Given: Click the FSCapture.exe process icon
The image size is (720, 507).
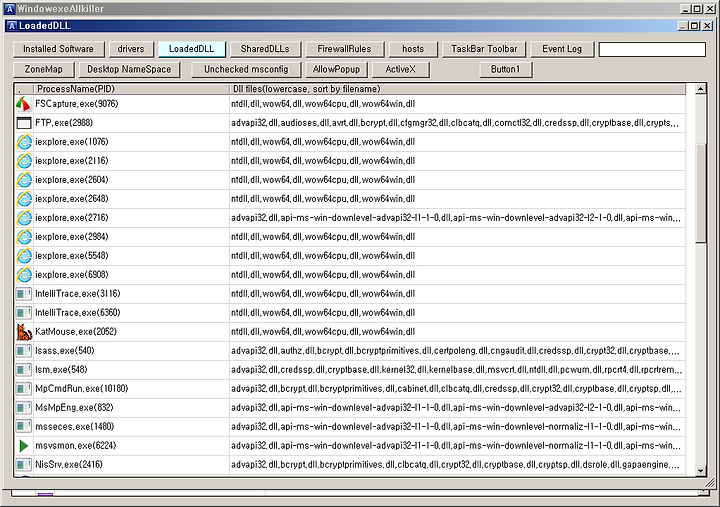Looking at the screenshot, I should coord(24,104).
